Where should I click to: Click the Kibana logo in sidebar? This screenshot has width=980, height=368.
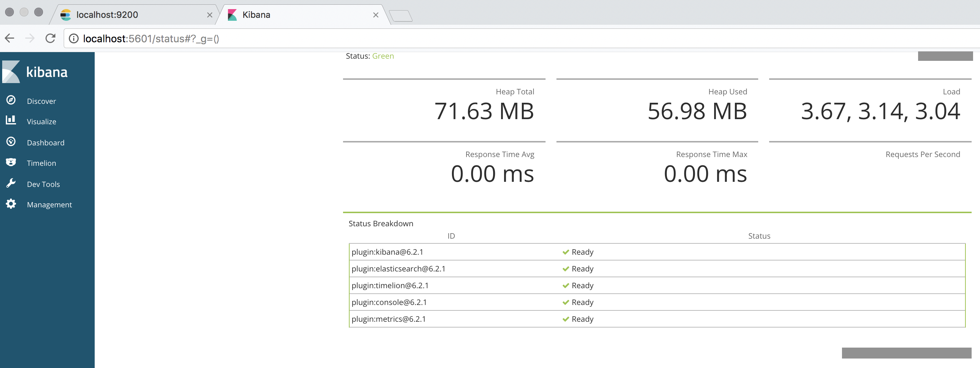pos(11,71)
